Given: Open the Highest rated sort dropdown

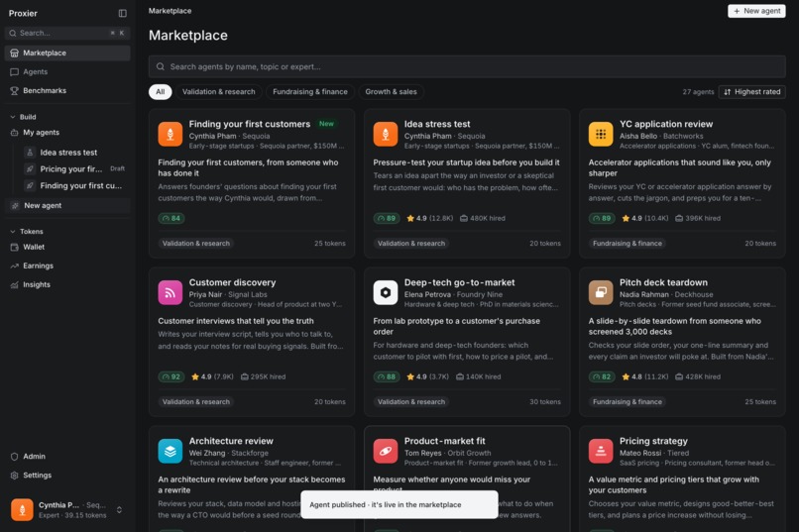Looking at the screenshot, I should click(x=752, y=92).
